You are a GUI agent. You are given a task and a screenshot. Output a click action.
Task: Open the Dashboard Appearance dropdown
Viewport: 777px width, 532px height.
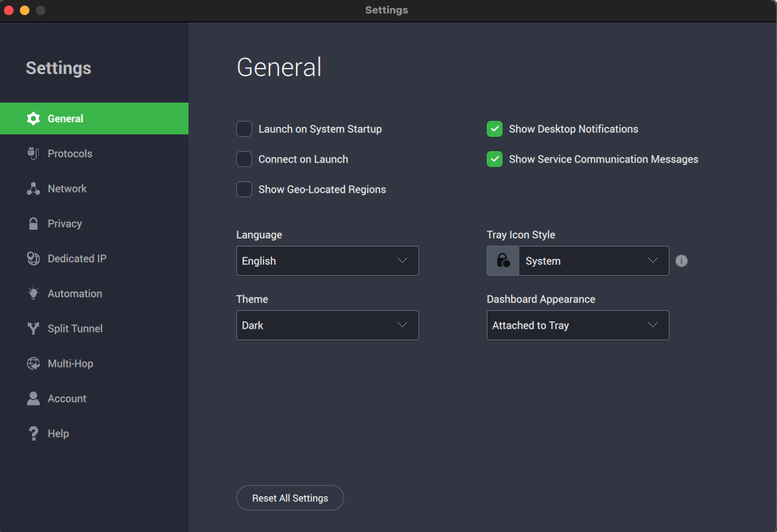(x=577, y=325)
